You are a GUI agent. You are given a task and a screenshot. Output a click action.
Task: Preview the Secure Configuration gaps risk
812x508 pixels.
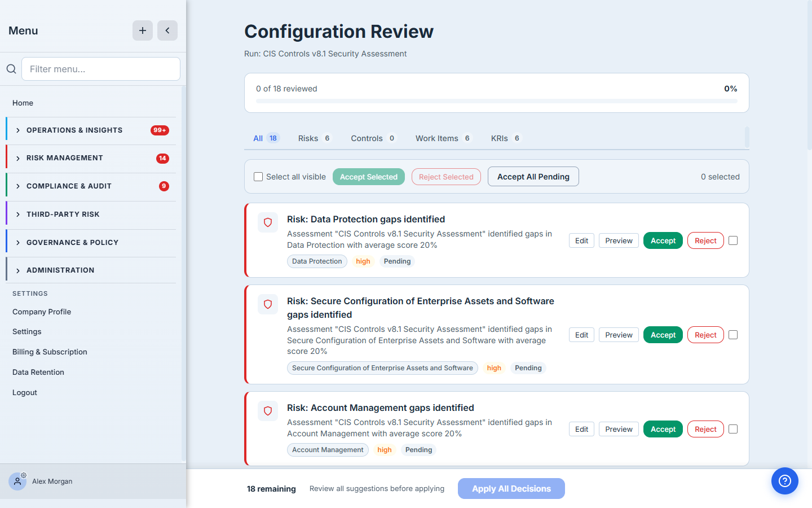pos(619,335)
